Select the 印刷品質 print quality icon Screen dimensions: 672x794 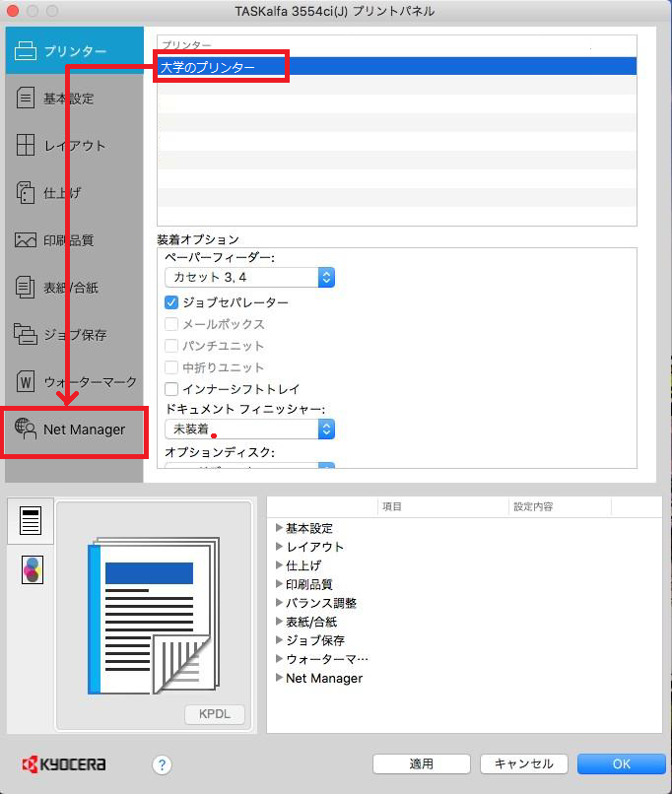pos(27,240)
